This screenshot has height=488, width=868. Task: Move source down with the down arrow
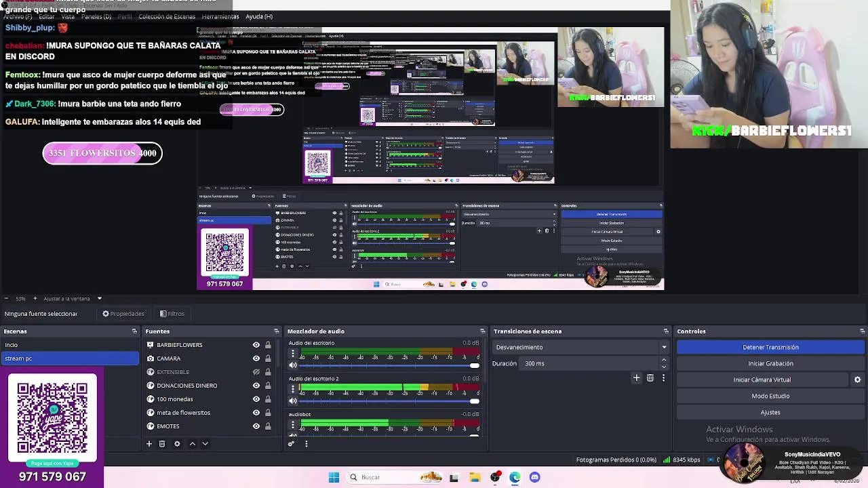point(205,444)
